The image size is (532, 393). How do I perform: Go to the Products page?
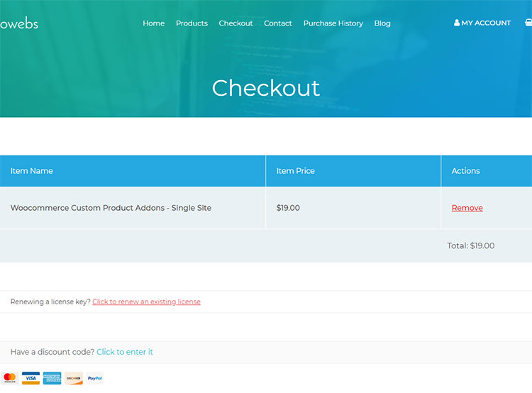tap(192, 23)
